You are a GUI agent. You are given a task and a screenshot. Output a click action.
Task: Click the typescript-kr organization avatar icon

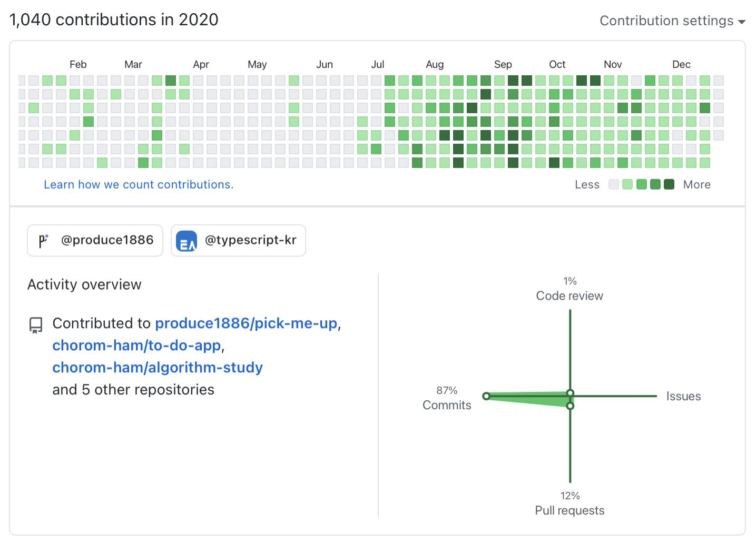[186, 241]
